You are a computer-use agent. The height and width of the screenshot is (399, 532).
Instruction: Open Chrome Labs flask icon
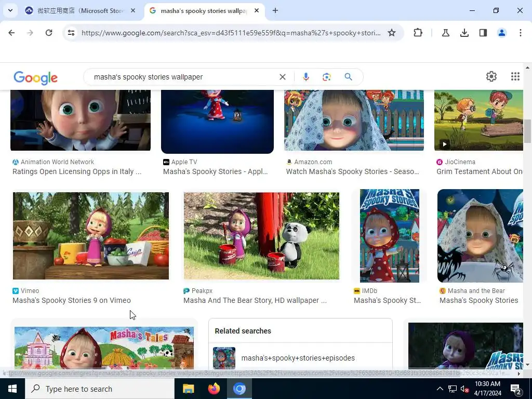[x=445, y=33]
